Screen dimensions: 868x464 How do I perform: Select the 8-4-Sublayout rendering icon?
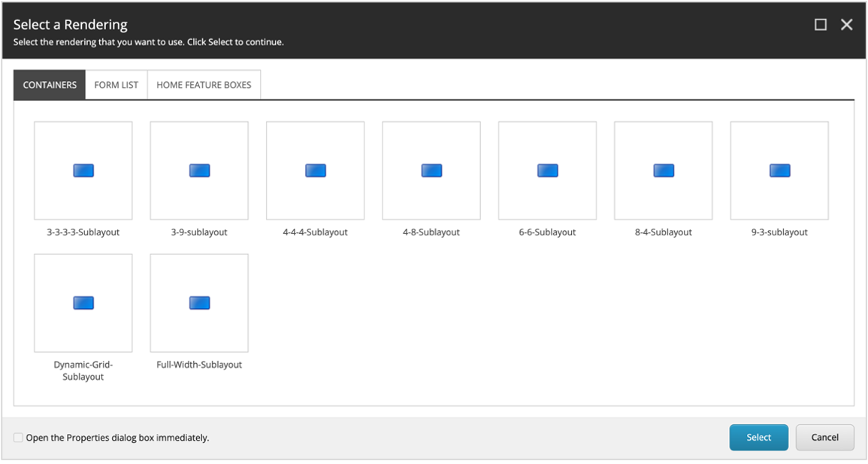663,170
